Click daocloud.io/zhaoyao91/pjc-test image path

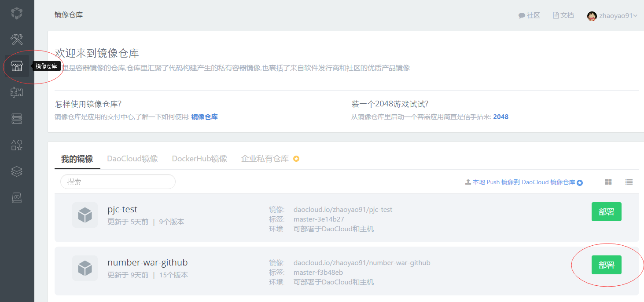point(343,210)
